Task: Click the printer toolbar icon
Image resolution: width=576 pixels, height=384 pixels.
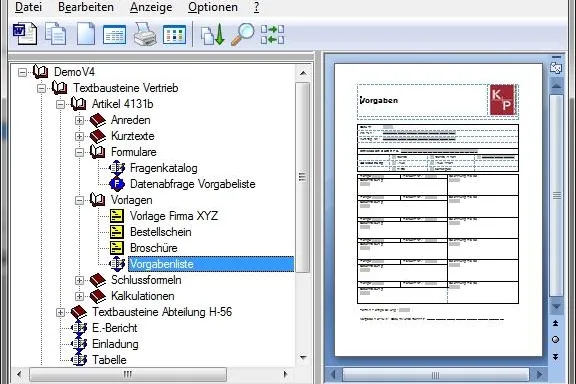Action: click(144, 34)
